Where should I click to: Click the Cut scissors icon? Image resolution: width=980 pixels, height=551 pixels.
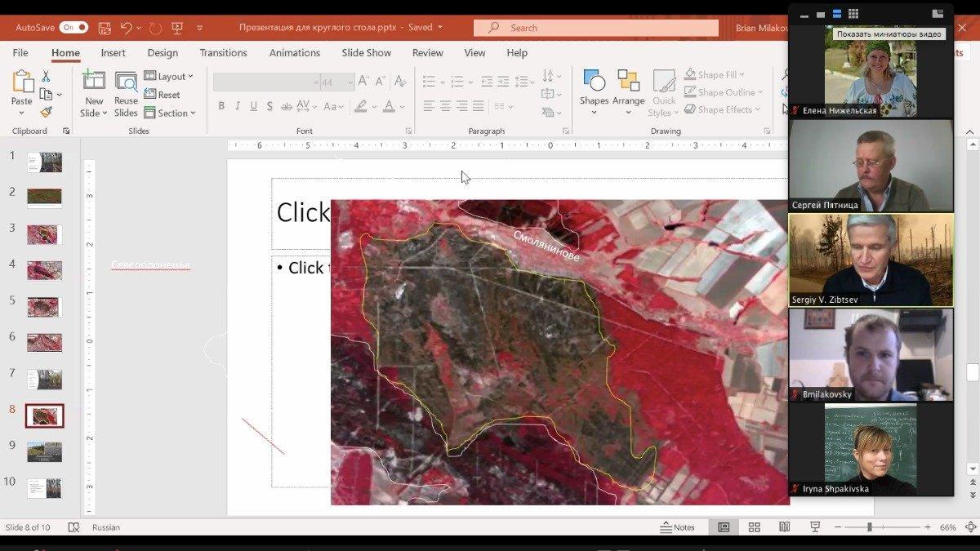point(46,76)
